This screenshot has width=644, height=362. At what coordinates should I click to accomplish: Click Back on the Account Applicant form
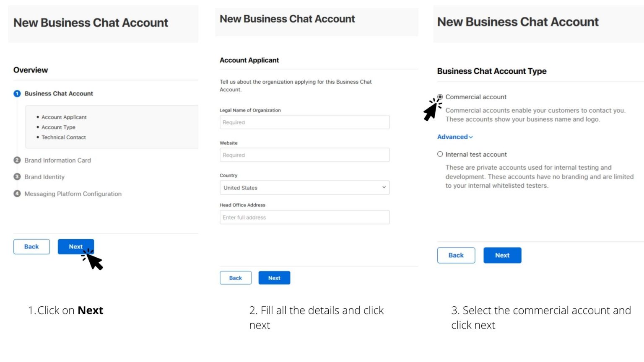[236, 277]
